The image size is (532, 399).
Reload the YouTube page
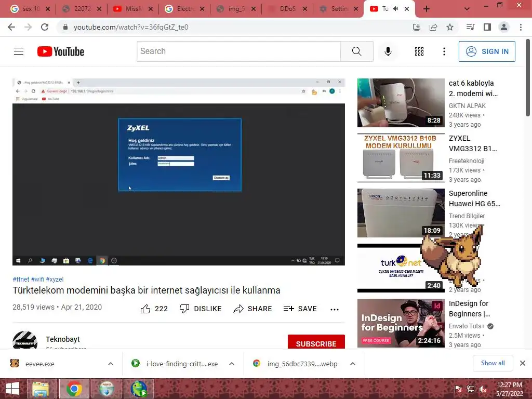coord(45,27)
